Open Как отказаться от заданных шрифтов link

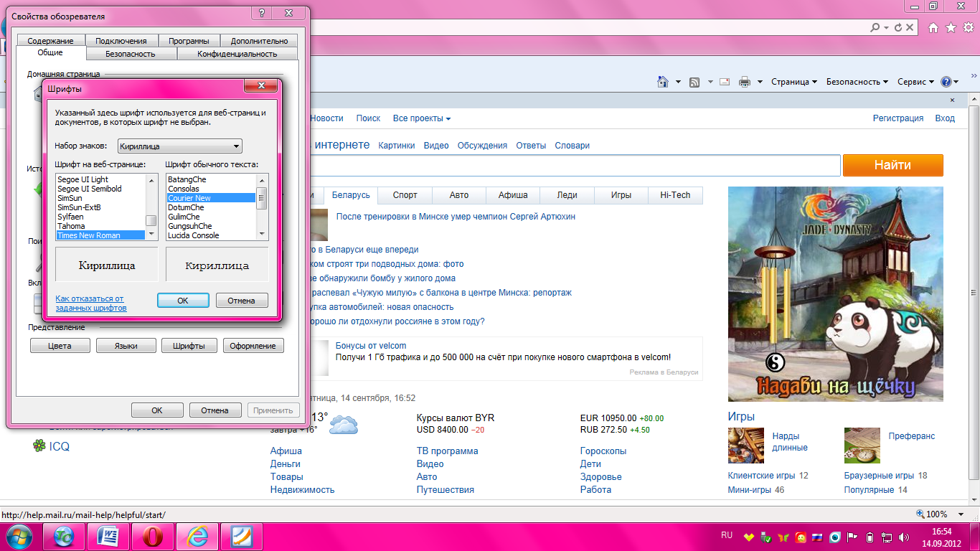click(90, 303)
